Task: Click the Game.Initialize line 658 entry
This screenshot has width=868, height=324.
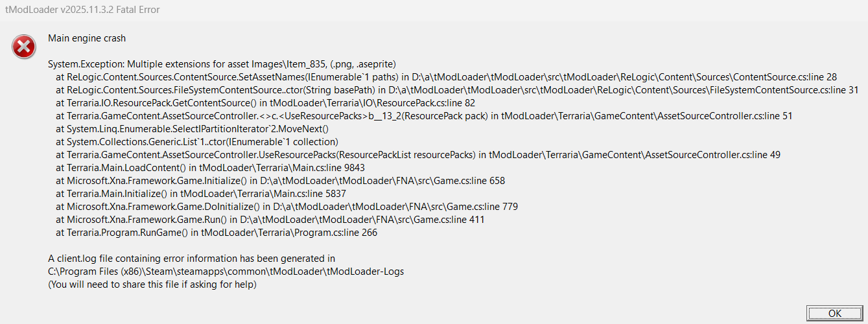Action: click(x=280, y=181)
